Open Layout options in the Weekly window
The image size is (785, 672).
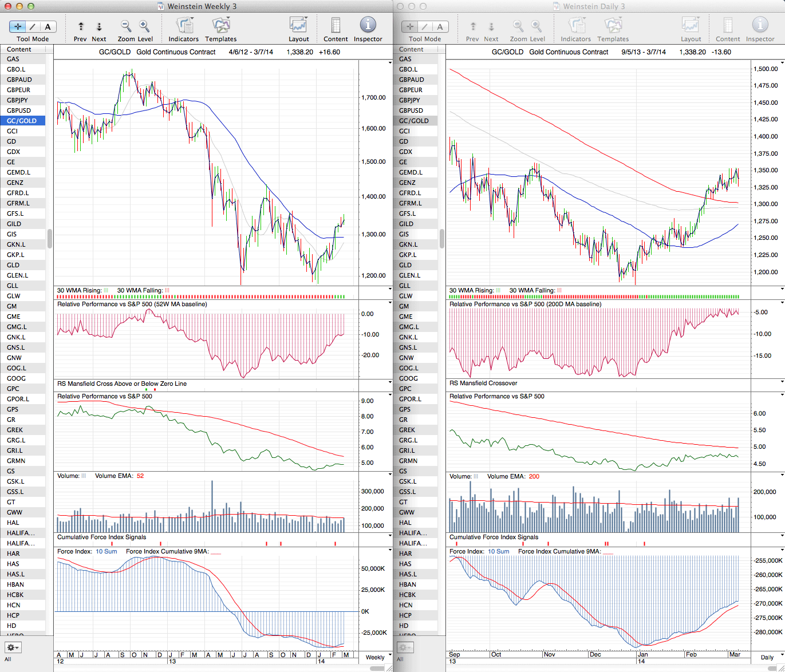(298, 26)
